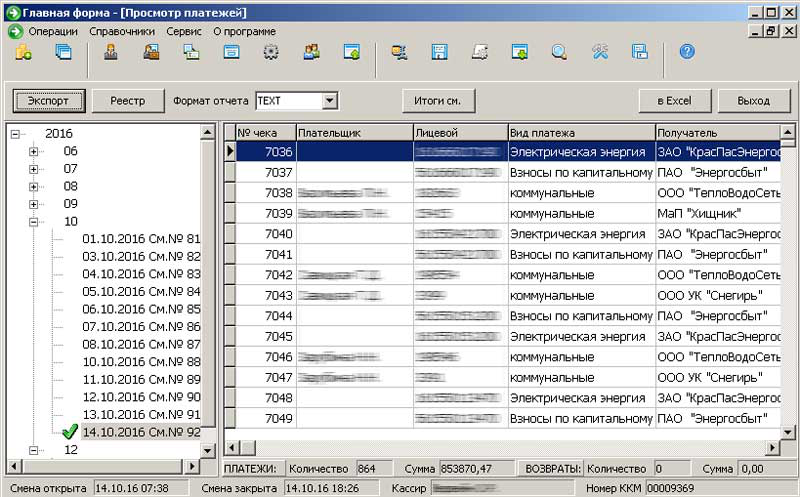Select shift 10.10.2016 См.№ 88
The height and width of the screenshot is (497, 800).
141,362
